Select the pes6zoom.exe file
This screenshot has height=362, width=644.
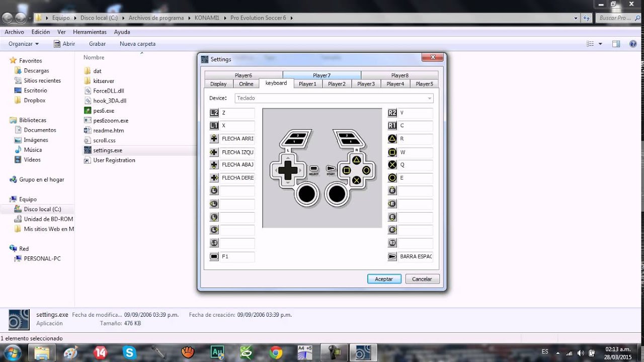[x=111, y=121]
